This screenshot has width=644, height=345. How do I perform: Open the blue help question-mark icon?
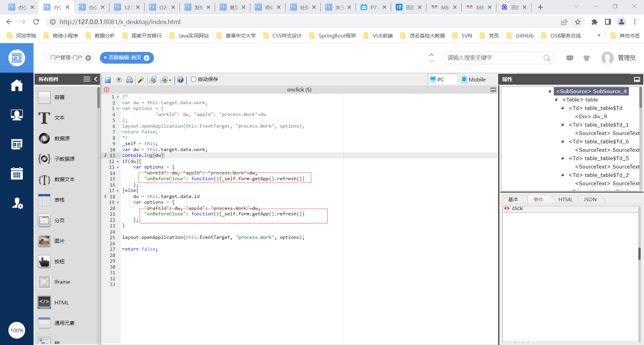pyautogui.click(x=180, y=80)
